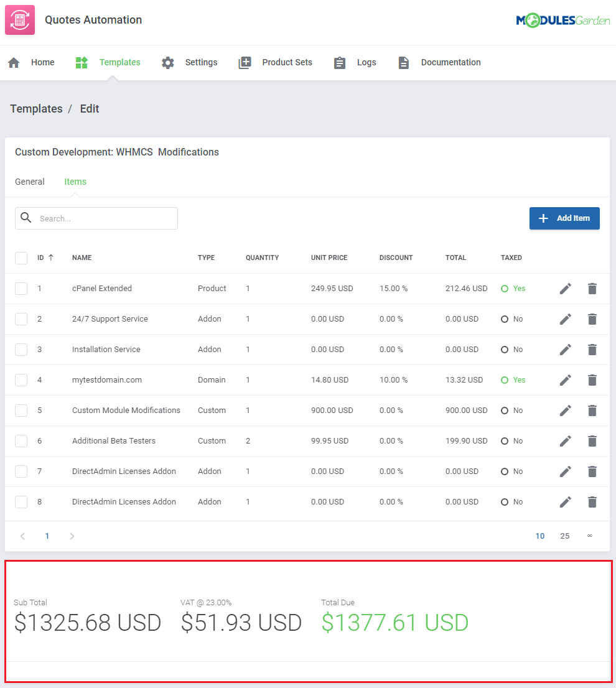This screenshot has width=616, height=688.
Task: Delete the Additional Beta Testers item
Action: point(592,441)
